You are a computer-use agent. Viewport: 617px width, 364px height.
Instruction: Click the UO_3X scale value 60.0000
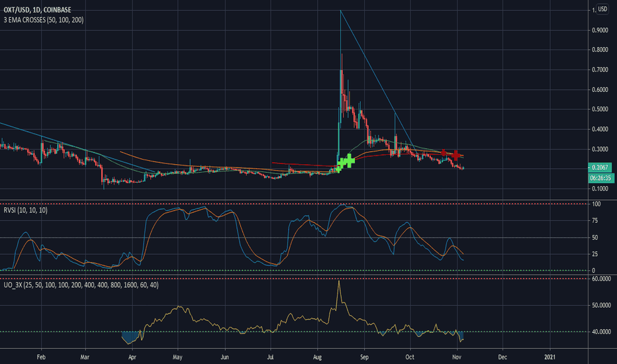point(601,279)
